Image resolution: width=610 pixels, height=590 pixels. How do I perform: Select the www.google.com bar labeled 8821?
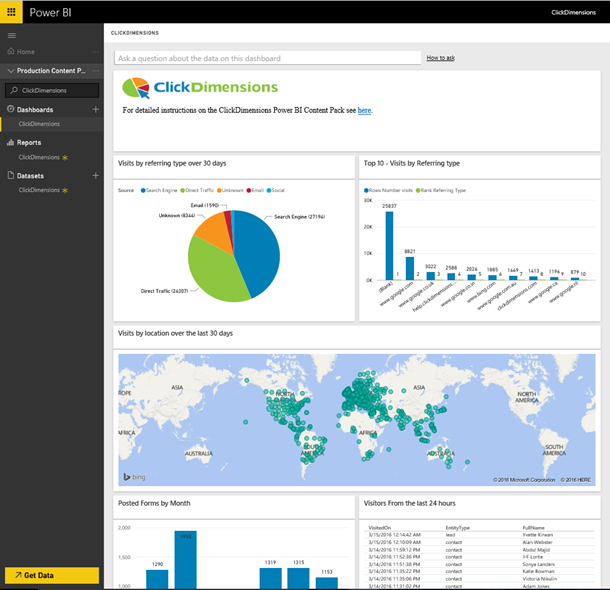[x=410, y=268]
